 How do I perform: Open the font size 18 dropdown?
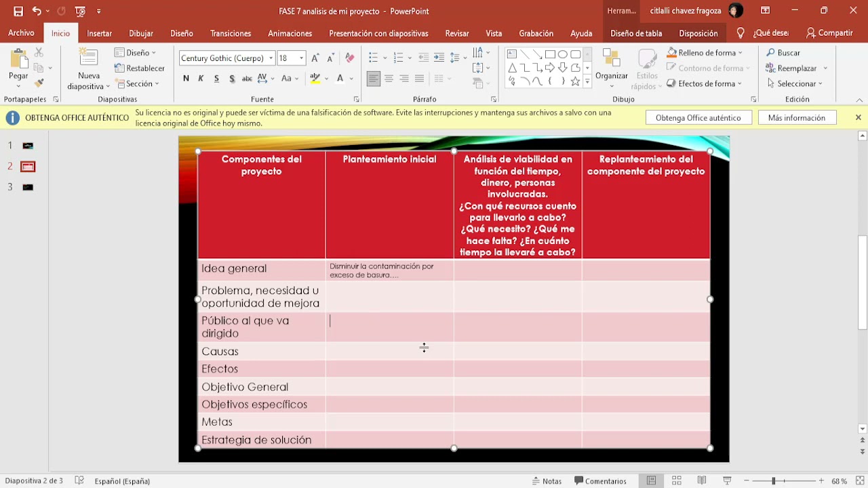[x=302, y=58]
